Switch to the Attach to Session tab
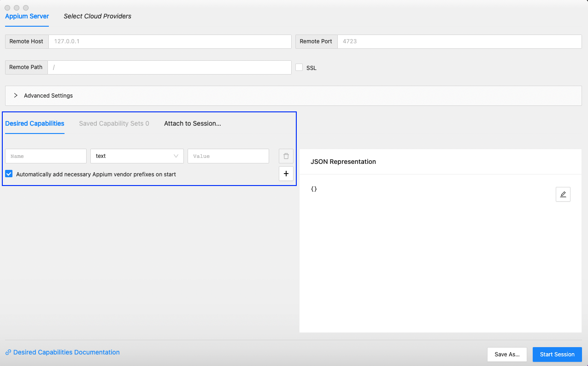588x366 pixels. click(x=192, y=123)
